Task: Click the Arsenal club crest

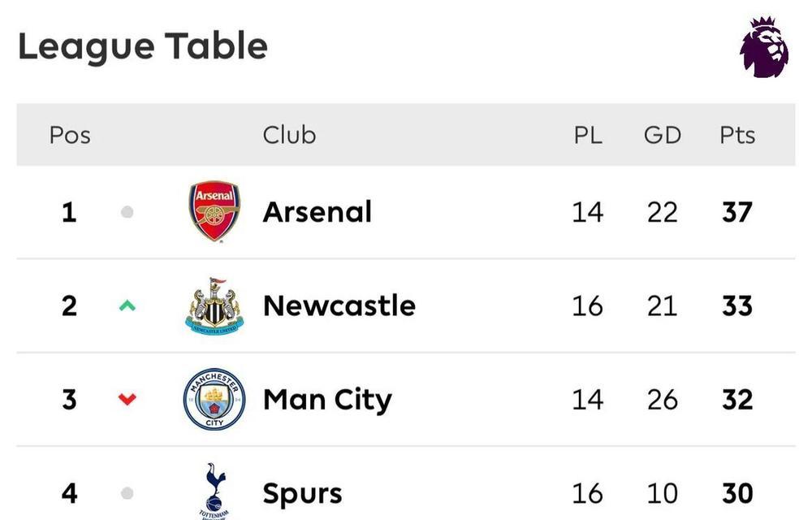Action: click(x=214, y=211)
